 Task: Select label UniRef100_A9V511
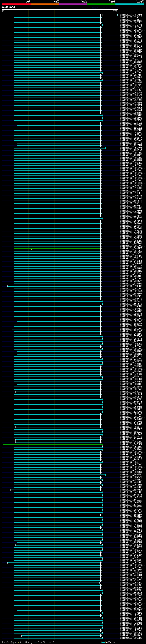coord(131,357)
